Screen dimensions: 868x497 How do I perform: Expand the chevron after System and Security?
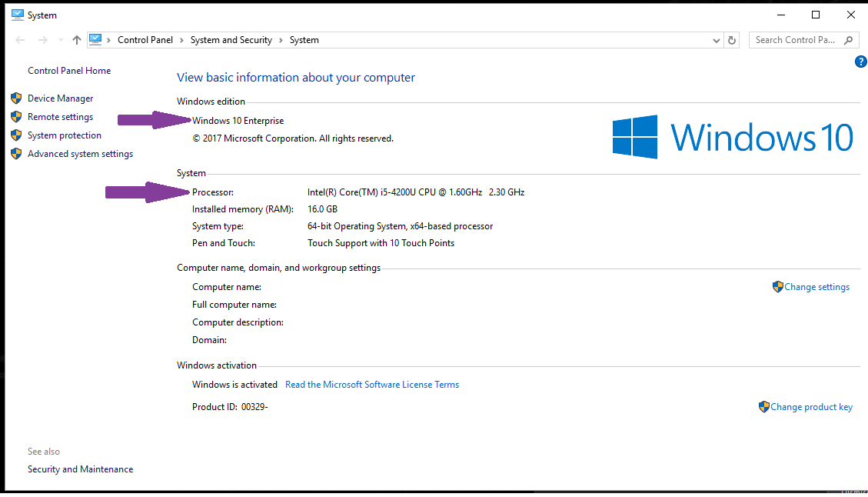pos(281,40)
